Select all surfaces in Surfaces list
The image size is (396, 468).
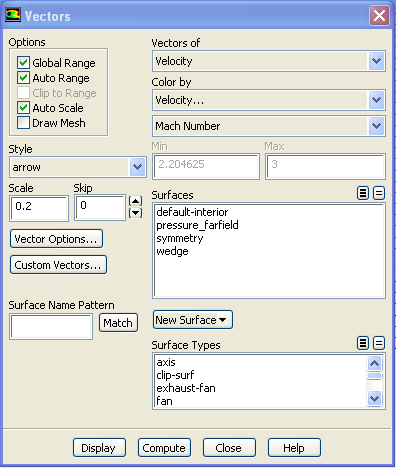coord(363,193)
